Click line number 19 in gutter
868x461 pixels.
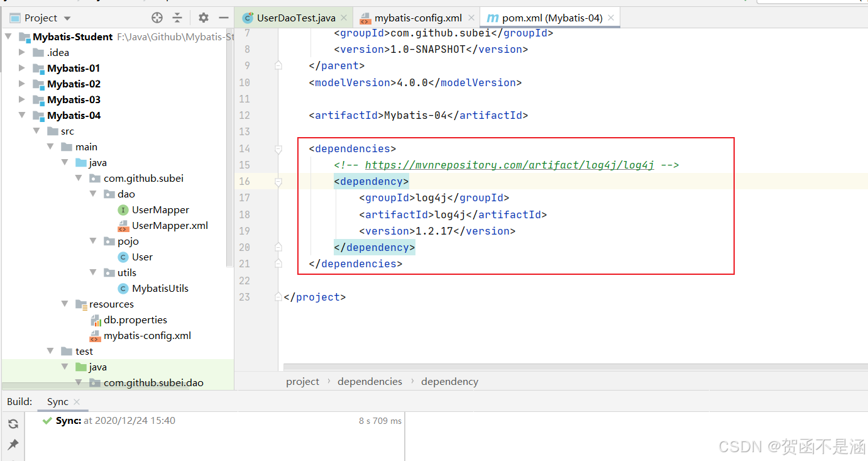(x=244, y=231)
